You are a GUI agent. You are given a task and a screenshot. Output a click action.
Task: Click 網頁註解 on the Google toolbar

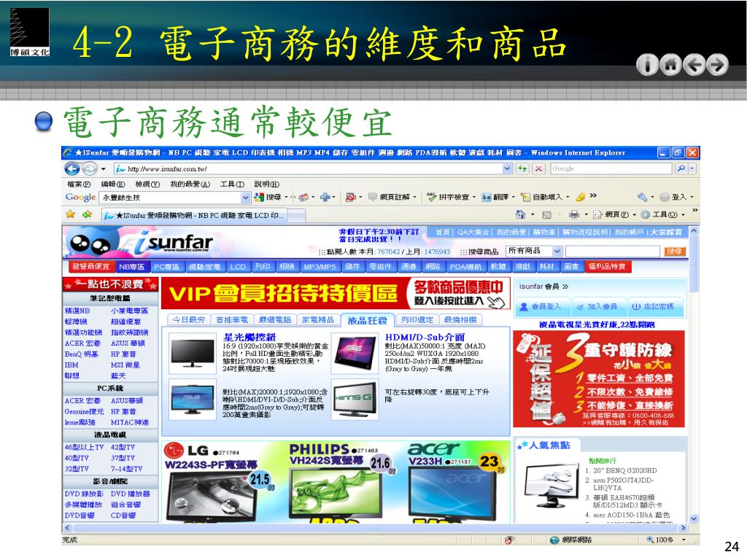(x=390, y=197)
